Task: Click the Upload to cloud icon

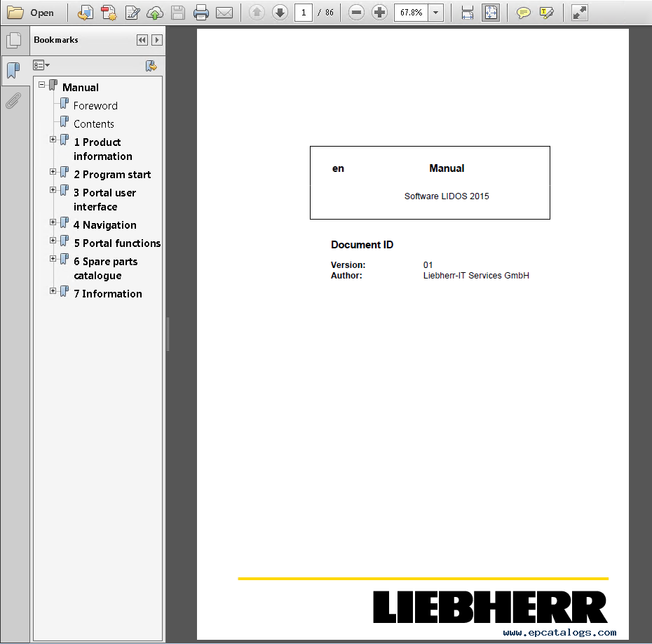Action: click(x=155, y=13)
